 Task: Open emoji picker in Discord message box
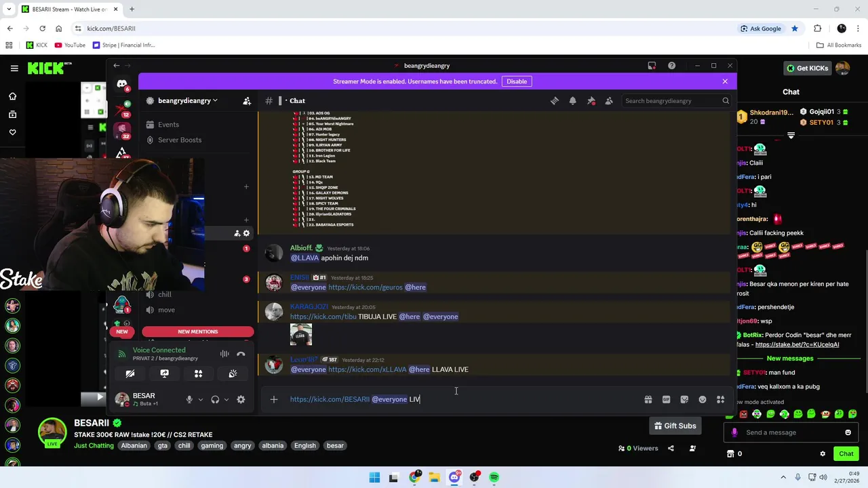tap(703, 399)
